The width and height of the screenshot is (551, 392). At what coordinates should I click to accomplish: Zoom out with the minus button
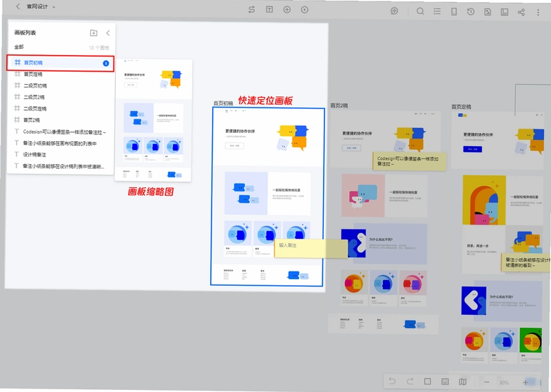click(x=486, y=382)
